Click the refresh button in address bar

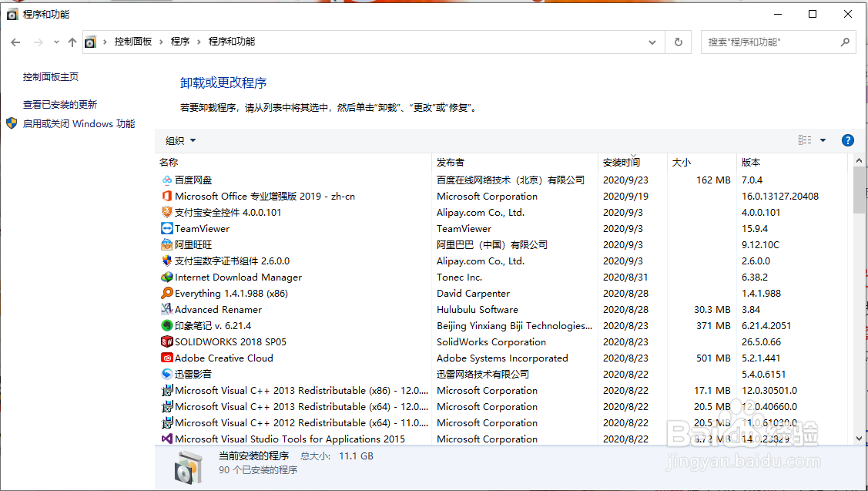pyautogui.click(x=678, y=42)
